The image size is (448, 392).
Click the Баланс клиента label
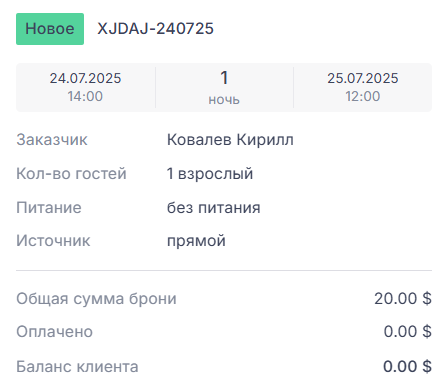point(77,367)
